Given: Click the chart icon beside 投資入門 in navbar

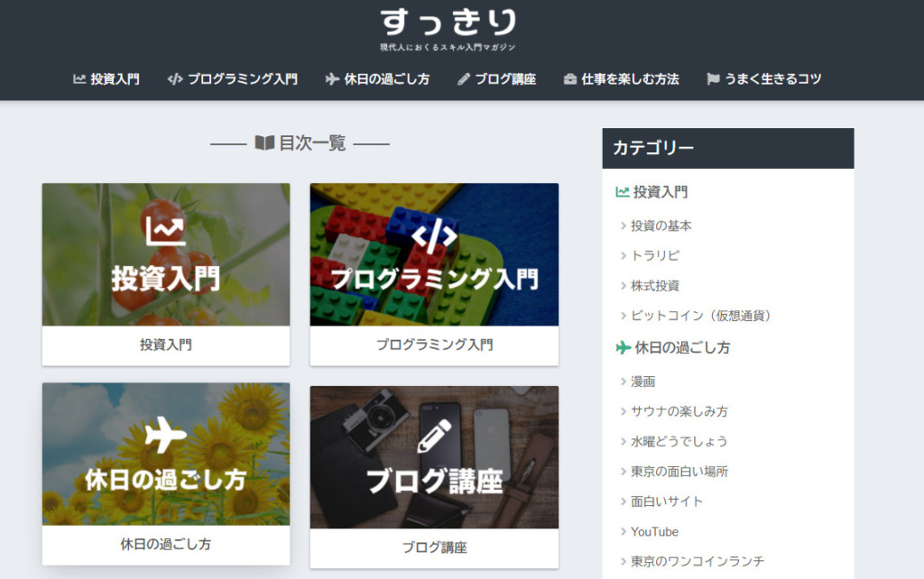Looking at the screenshot, I should [79, 79].
